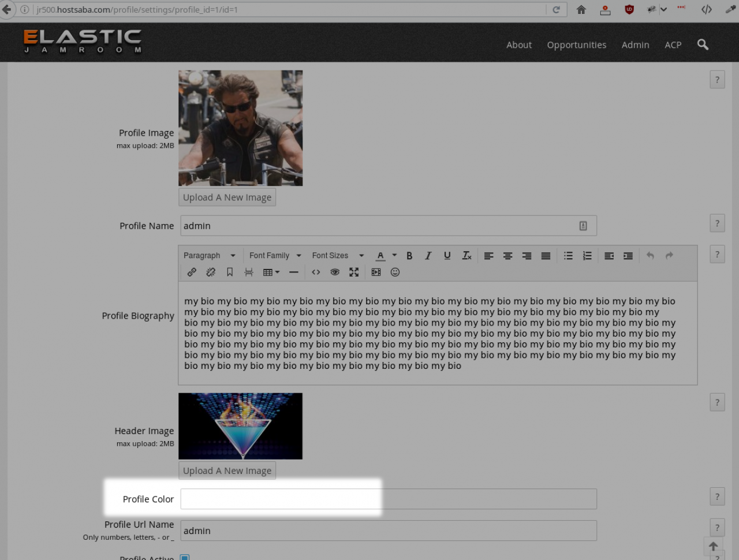Click the Profile Color input field
The width and height of the screenshot is (739, 560).
pyautogui.click(x=389, y=499)
